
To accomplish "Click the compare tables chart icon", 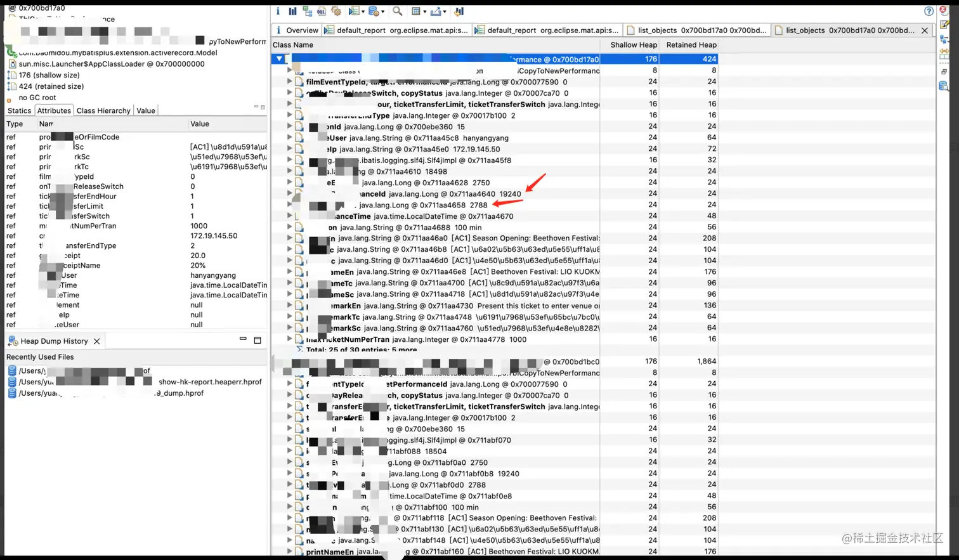I will 459,11.
